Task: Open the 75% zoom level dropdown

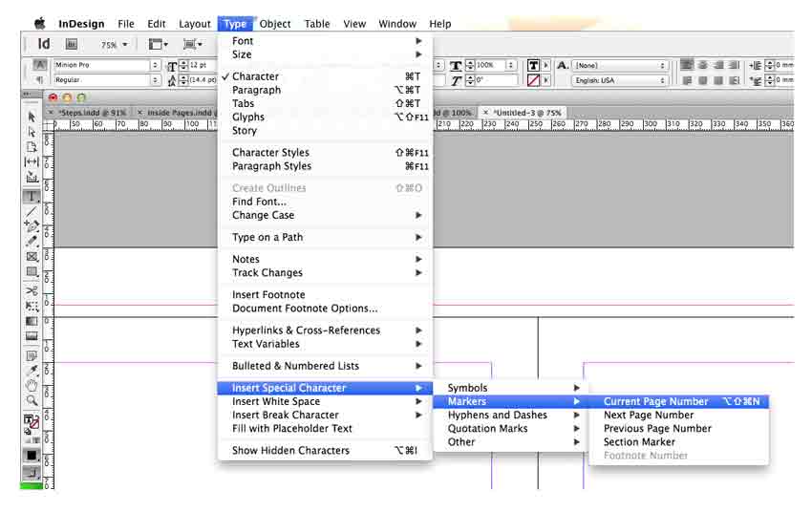Action: 125,45
